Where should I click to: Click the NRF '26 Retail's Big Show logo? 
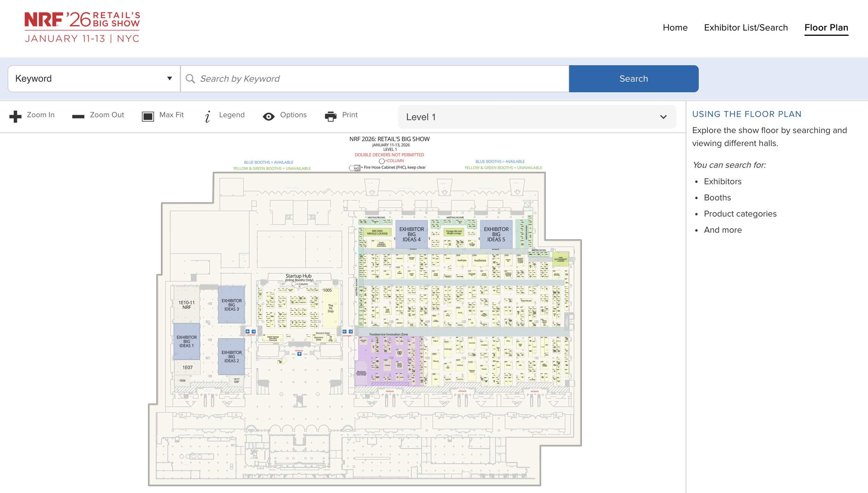click(82, 27)
